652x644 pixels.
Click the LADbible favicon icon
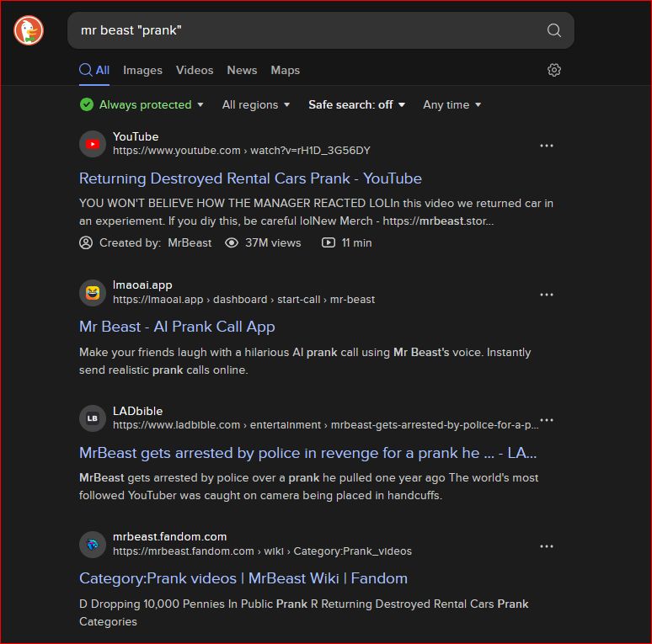click(x=93, y=418)
